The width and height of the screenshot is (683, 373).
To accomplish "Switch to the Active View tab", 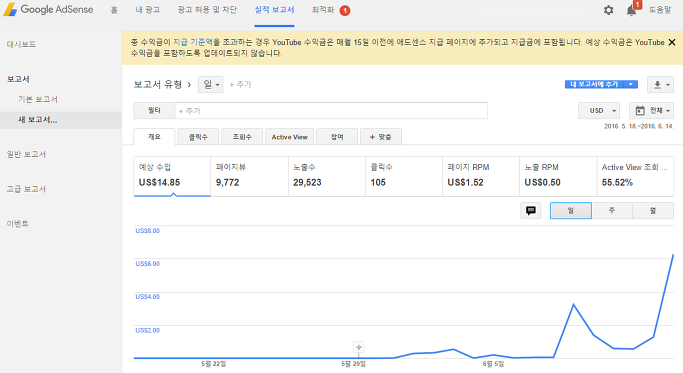I will 290,137.
